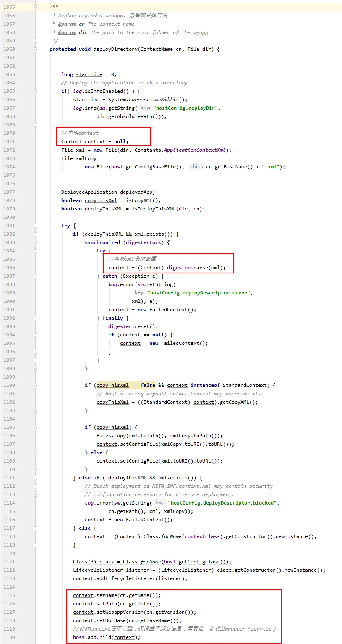Click Constants.ApplicationContextXml
This screenshot has width=342, height=644.
[x=183, y=150]
